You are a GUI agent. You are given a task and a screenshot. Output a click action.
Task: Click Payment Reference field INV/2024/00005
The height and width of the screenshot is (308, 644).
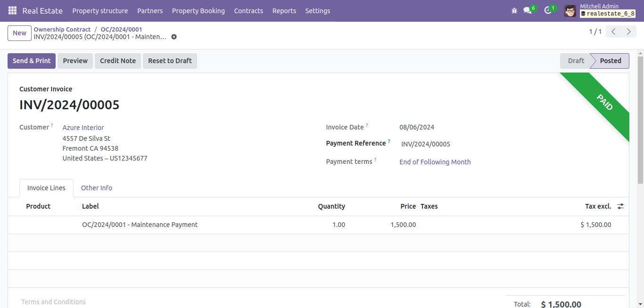(426, 144)
